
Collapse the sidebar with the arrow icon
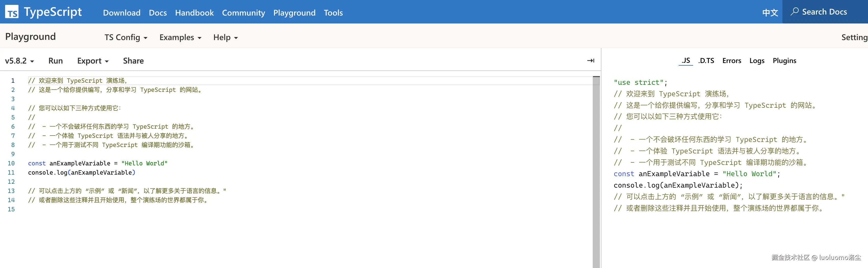point(591,61)
